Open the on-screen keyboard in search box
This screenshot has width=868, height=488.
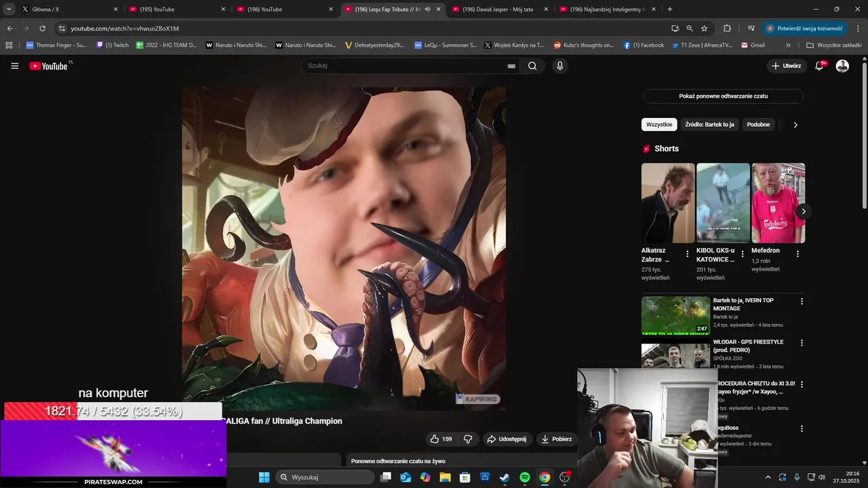pos(511,66)
